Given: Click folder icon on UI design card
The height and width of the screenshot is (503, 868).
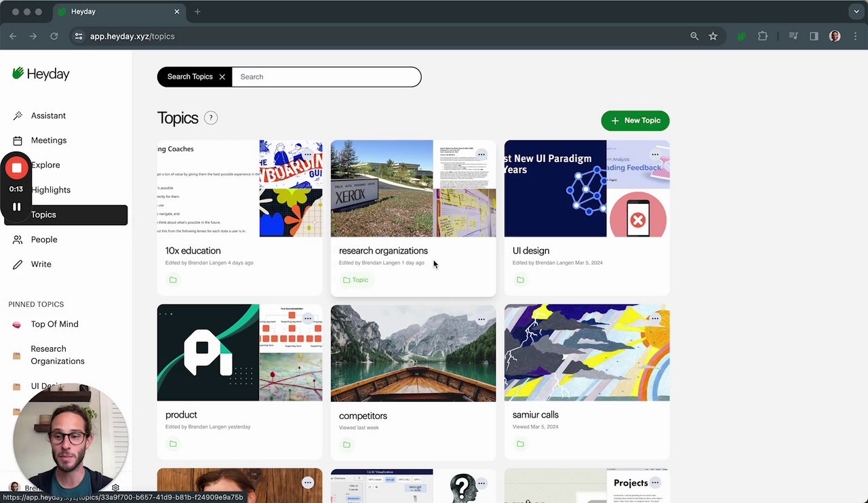Looking at the screenshot, I should click(x=520, y=280).
